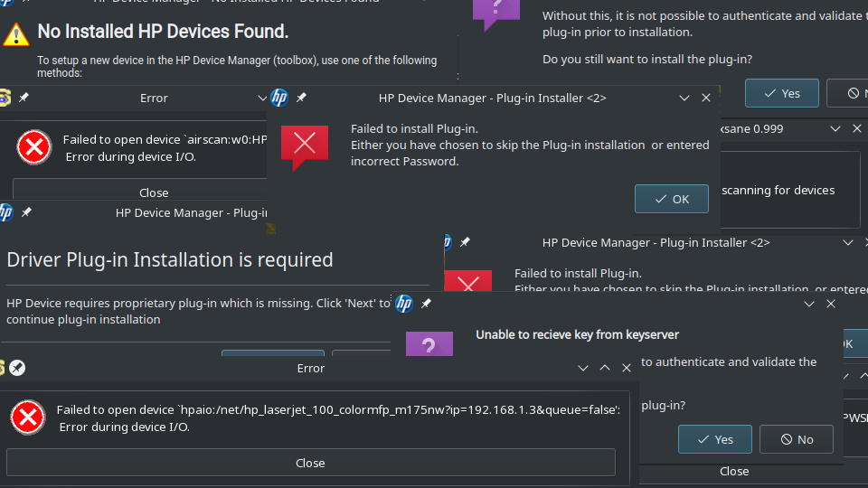Minimize the bottom Error dialog via its down chevron
The image size is (868, 488).
[x=583, y=368]
